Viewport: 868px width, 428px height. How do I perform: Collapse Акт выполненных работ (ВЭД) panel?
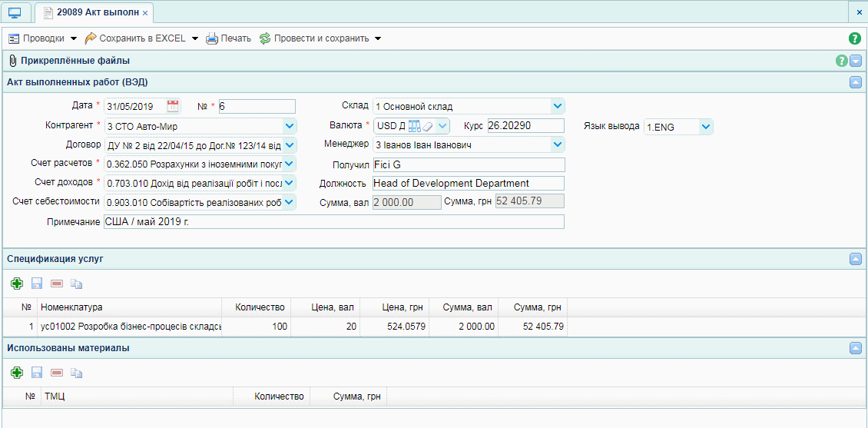coord(856,83)
